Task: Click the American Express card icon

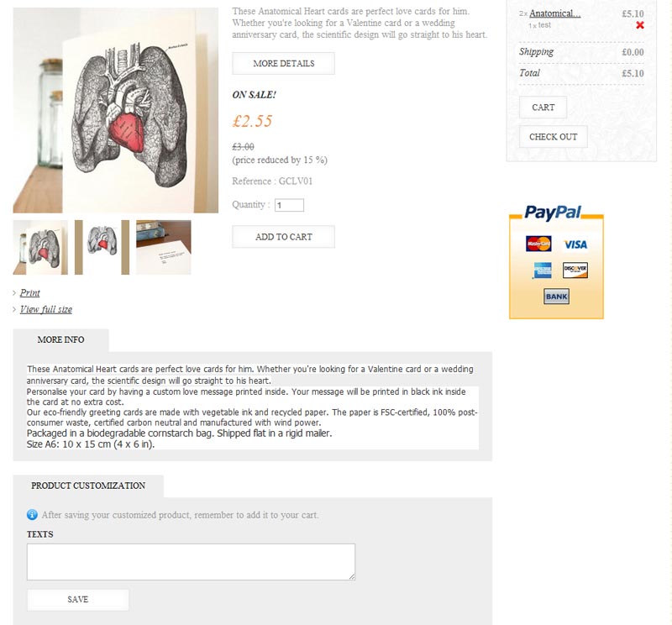Action: pyautogui.click(x=542, y=270)
